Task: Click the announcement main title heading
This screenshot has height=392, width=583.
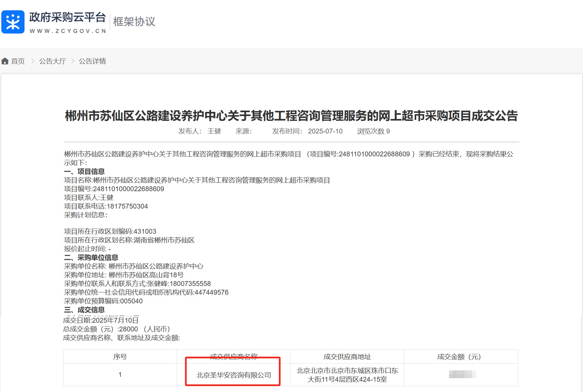Action: pyautogui.click(x=291, y=116)
